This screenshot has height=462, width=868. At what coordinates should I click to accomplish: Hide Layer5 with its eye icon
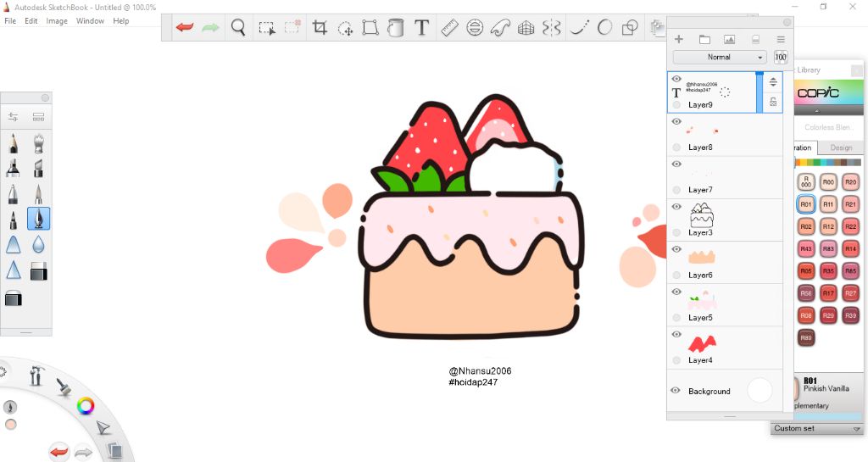pos(676,292)
